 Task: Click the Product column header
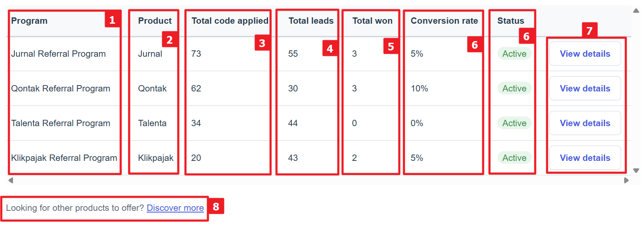point(155,21)
